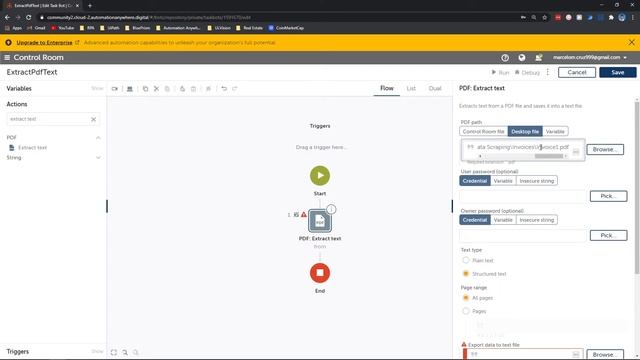This screenshot has height=360, width=640.
Task: Switch to the Flow view tab
Action: click(x=387, y=88)
